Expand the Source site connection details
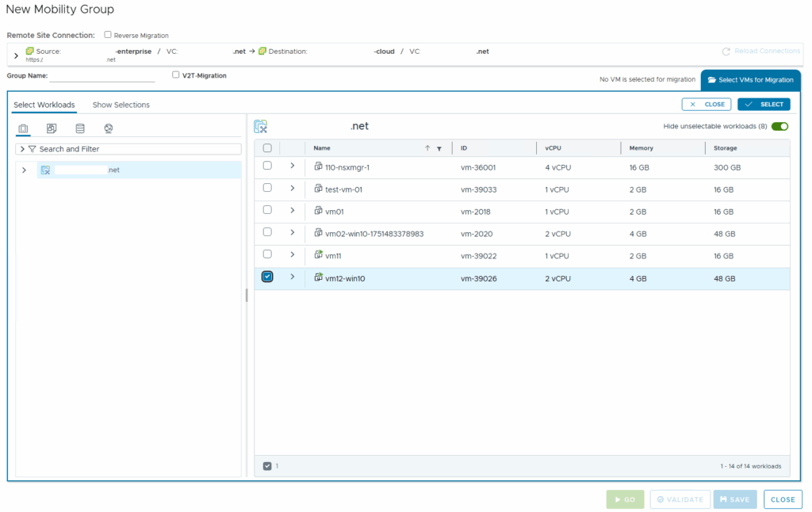 (16, 55)
